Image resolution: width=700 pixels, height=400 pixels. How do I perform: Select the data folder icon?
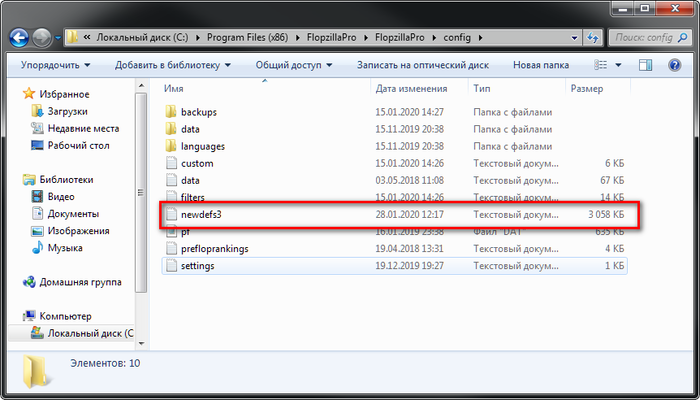(171, 129)
